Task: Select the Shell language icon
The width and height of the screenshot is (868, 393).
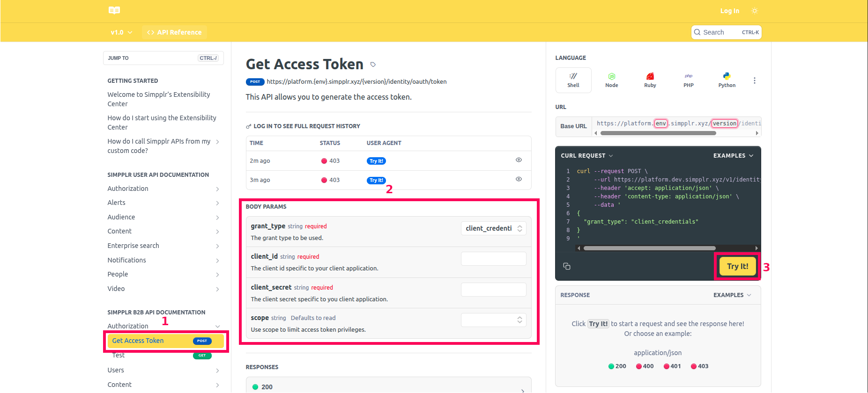Action: 573,80
